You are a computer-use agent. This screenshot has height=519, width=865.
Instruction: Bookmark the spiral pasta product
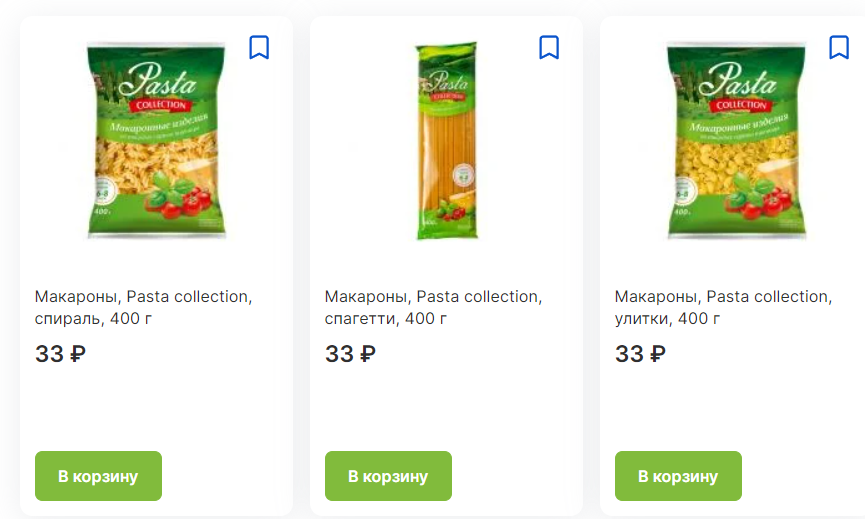(259, 47)
